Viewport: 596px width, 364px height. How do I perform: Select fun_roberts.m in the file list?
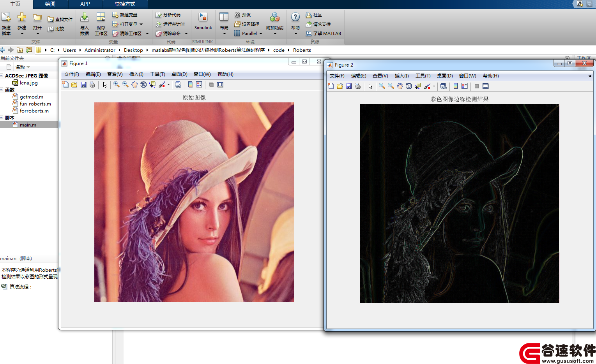pyautogui.click(x=35, y=104)
